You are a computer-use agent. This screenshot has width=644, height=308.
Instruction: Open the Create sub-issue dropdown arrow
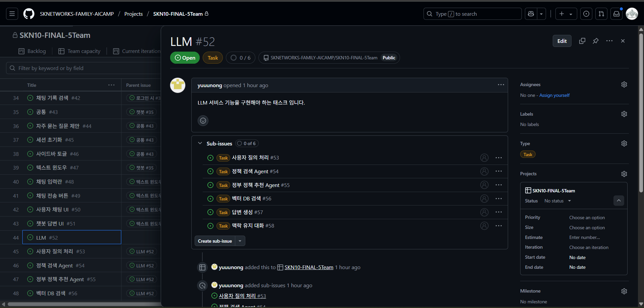coord(240,241)
